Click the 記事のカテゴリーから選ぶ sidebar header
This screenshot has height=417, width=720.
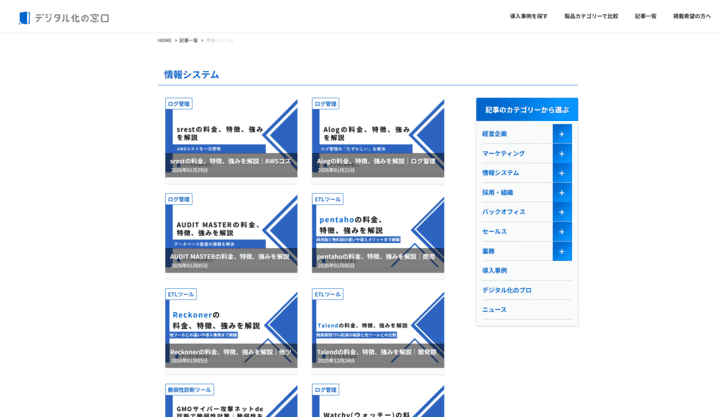click(x=527, y=110)
